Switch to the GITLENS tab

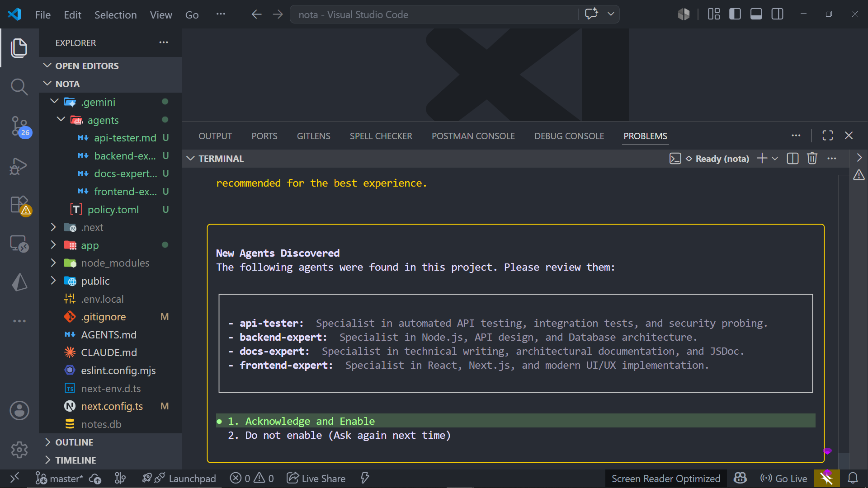coord(313,136)
